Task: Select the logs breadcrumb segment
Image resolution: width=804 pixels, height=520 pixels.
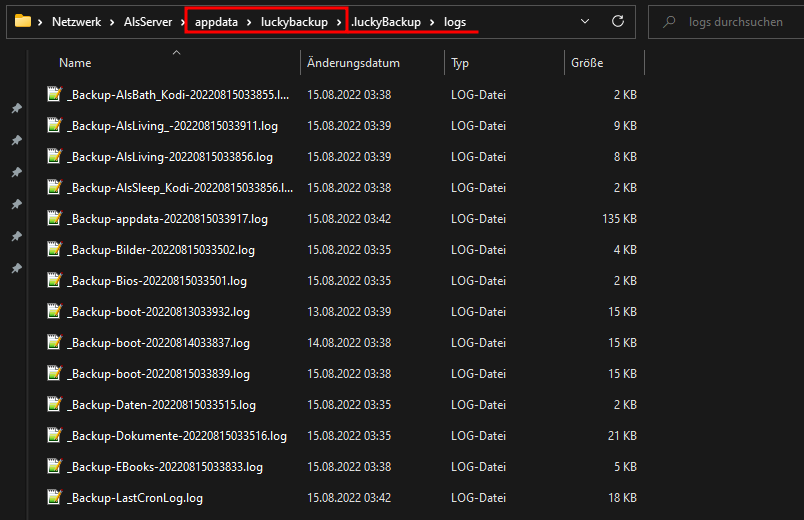Action: click(x=455, y=22)
